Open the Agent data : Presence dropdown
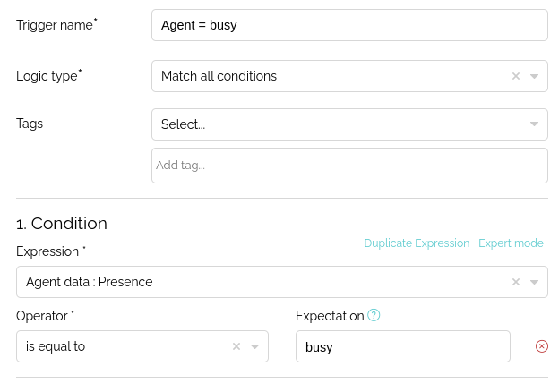This screenshot has width=559, height=392. click(x=281, y=282)
